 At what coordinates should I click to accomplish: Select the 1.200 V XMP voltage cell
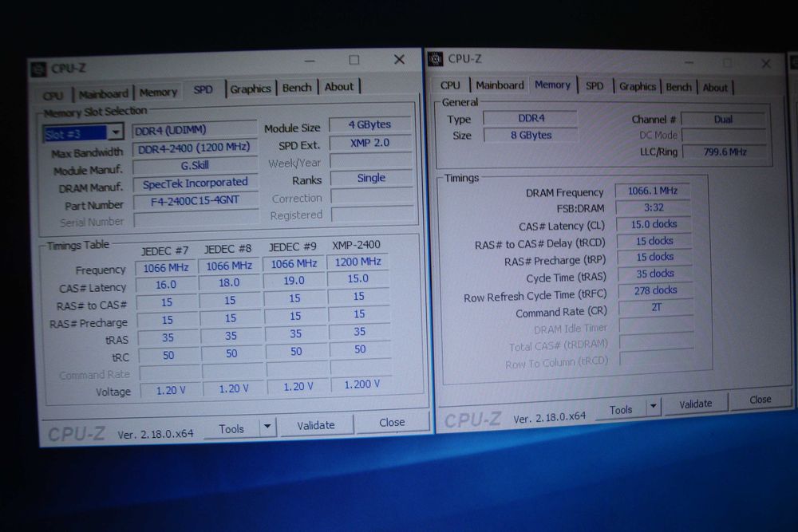[361, 384]
